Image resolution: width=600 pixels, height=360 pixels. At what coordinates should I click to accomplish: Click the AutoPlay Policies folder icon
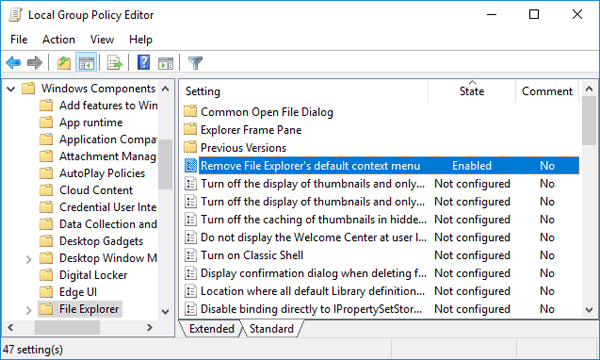click(46, 173)
